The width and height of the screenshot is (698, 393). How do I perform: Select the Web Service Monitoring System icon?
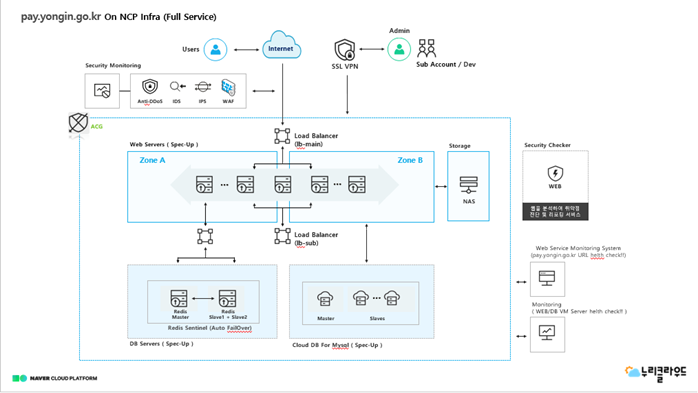tap(547, 279)
